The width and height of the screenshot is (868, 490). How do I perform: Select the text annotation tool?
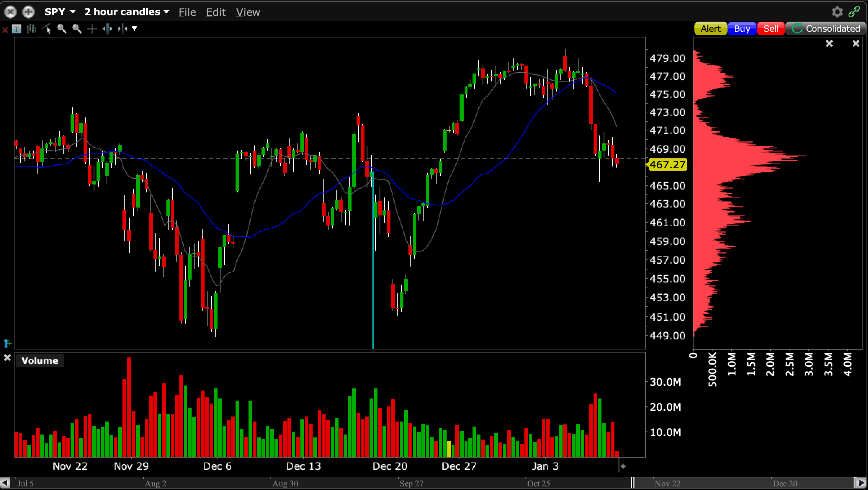[17, 29]
